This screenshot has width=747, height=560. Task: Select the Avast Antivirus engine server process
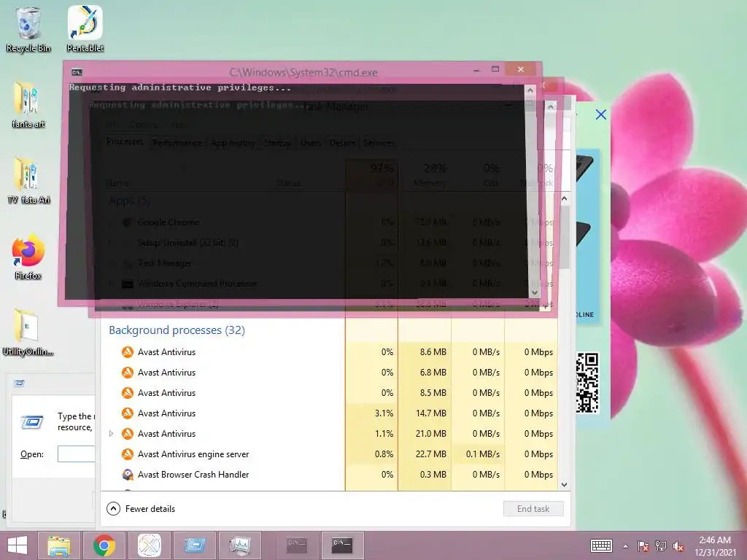(x=329, y=454)
